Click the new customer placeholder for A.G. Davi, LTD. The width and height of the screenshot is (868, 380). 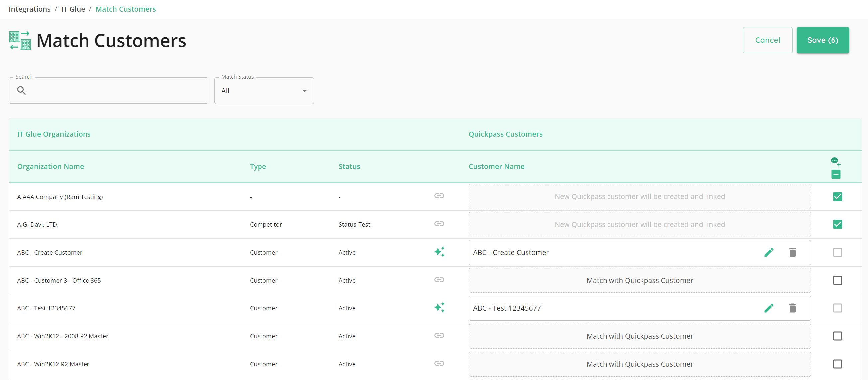(x=639, y=224)
